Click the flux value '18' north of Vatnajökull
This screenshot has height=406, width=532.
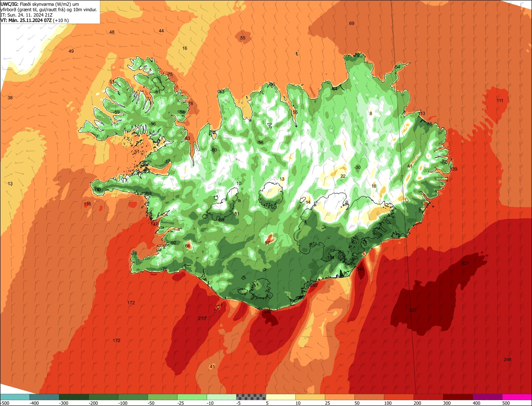coord(374,186)
